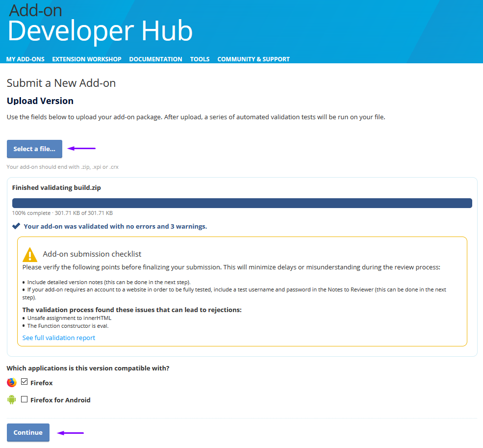Click 'Submit a New Add-on' heading
Viewport: 483px width, 448px height.
(61, 83)
